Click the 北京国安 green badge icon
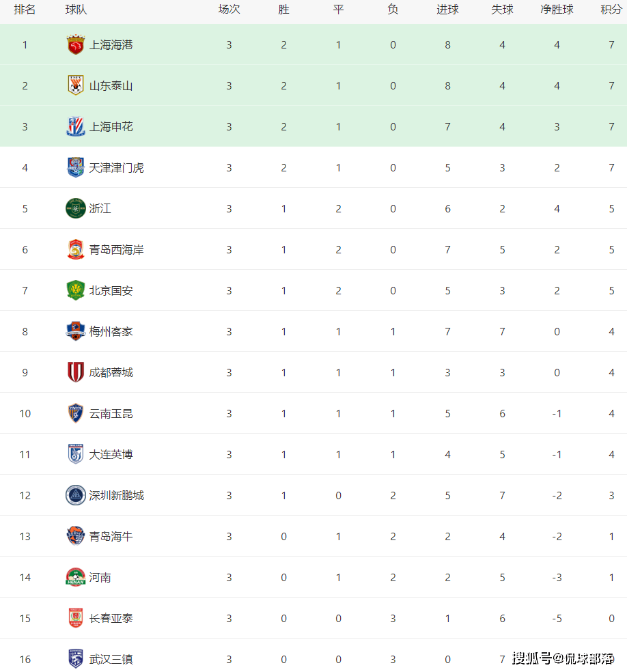Viewport: 627px width, 672px height. coord(76,290)
